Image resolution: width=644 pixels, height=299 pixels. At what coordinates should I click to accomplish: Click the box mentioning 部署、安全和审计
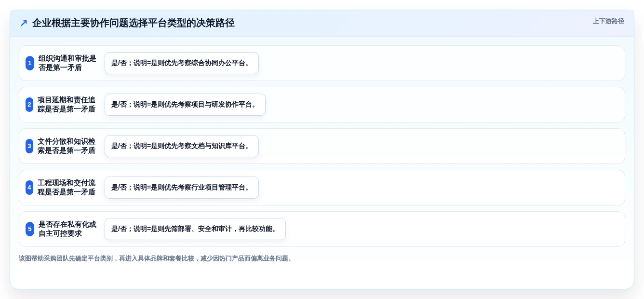(195, 229)
